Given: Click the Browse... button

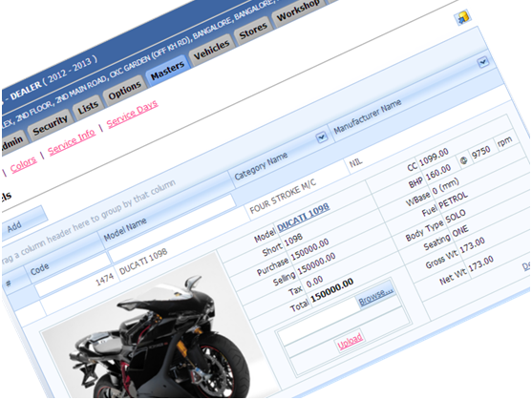Looking at the screenshot, I should tap(375, 296).
